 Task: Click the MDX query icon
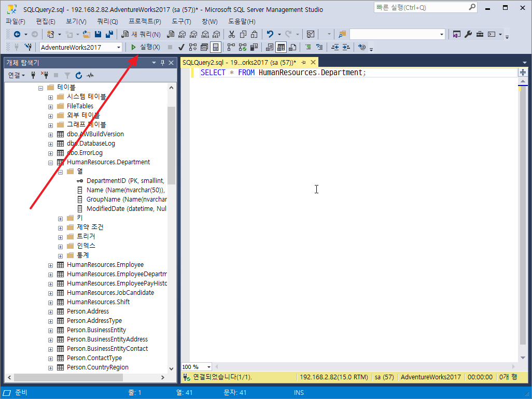[x=182, y=34]
